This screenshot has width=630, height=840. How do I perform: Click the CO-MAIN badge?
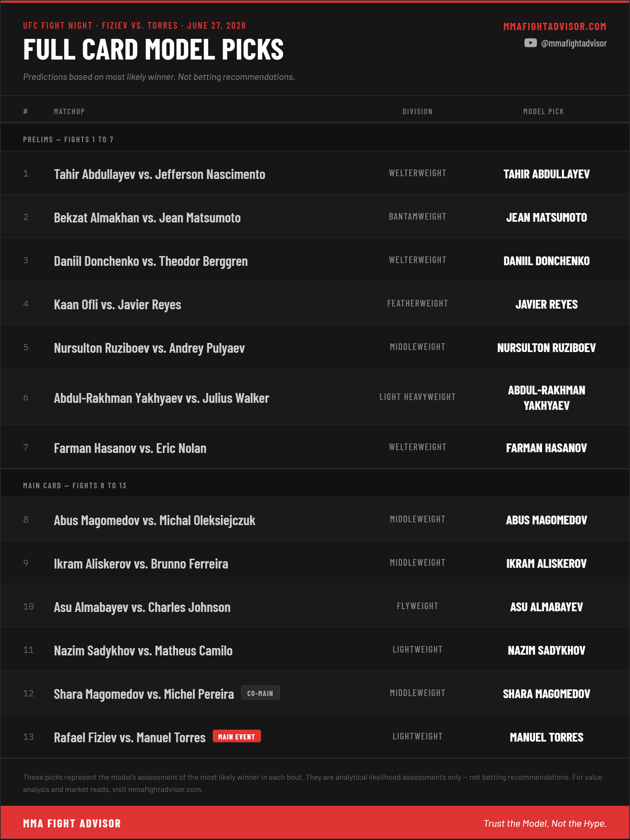point(260,693)
